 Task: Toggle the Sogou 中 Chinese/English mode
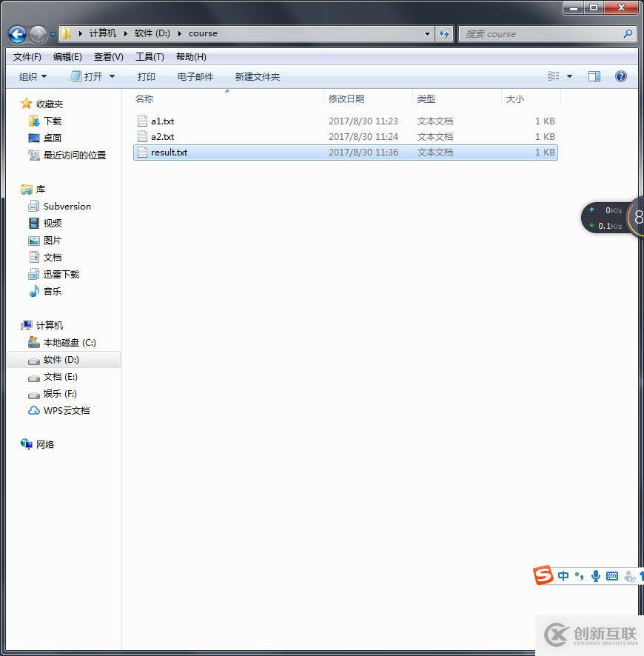563,576
